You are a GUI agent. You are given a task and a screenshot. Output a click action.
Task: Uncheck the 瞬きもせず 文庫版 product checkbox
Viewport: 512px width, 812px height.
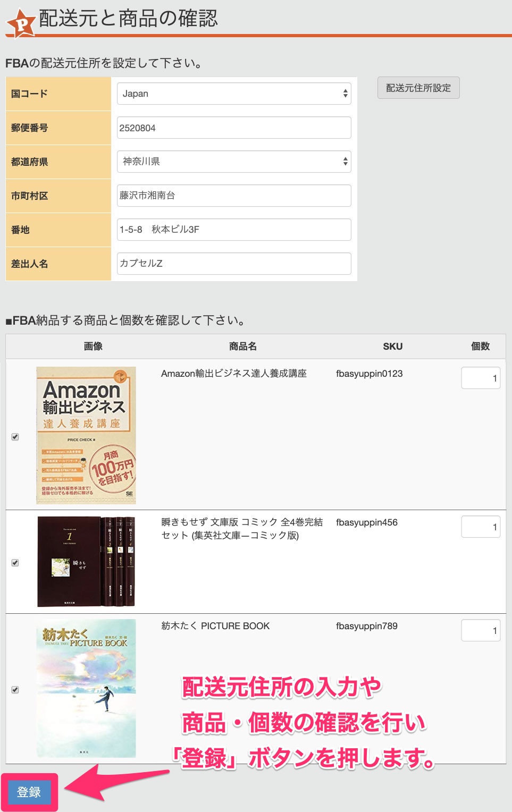pos(15,563)
